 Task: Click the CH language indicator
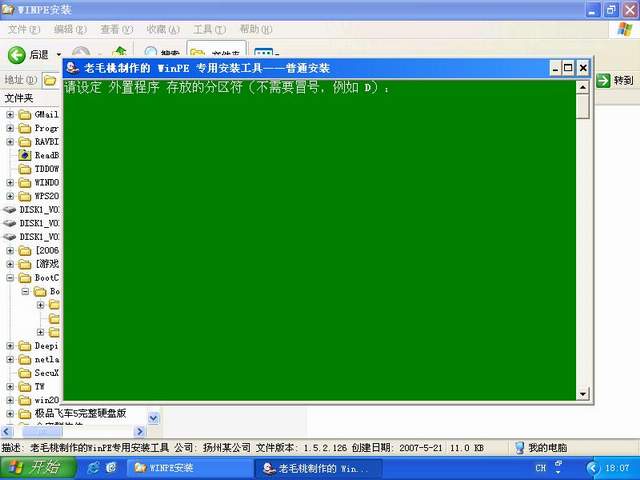540,468
